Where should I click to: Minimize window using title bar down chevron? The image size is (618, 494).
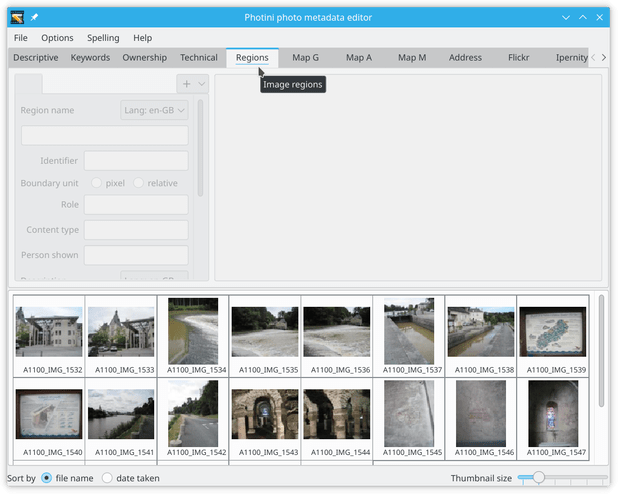[x=566, y=17]
